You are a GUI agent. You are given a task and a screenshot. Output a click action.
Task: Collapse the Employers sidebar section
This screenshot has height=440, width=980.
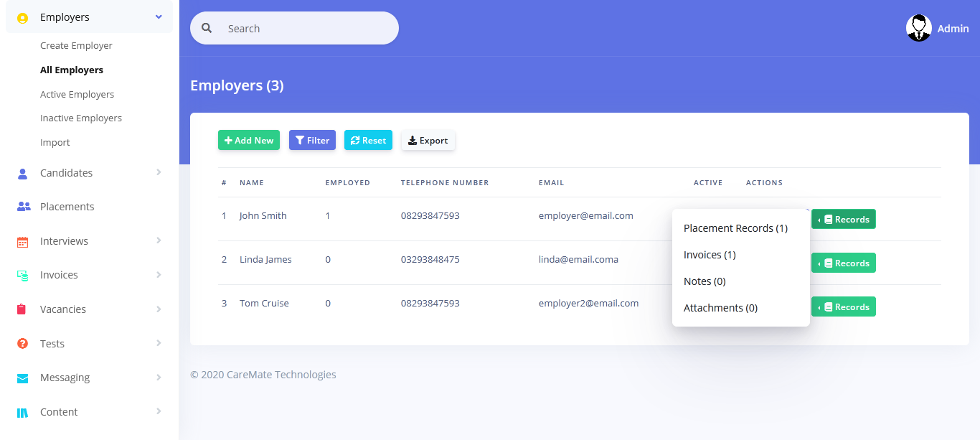[x=159, y=17]
